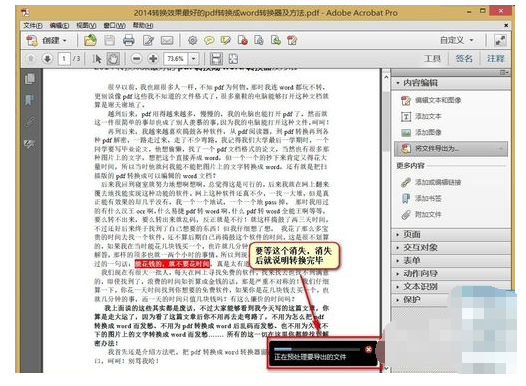The width and height of the screenshot is (526, 386).
Task: Open the 视图 menu
Action: click(86, 25)
